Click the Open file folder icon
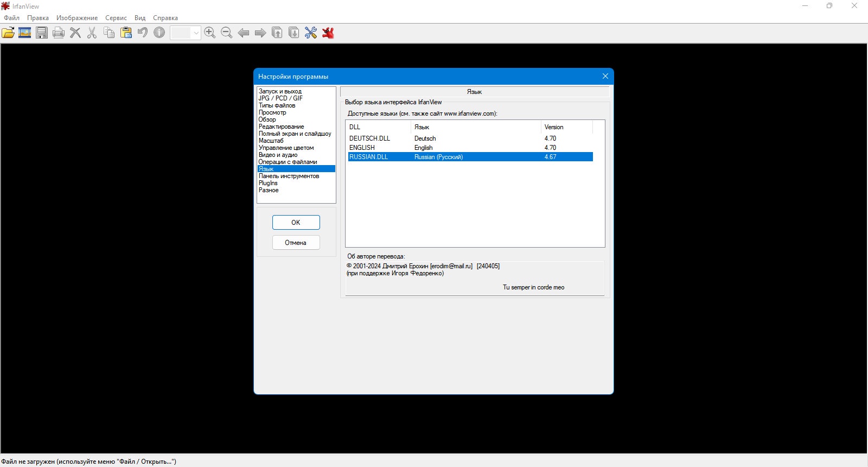Viewport: 868px width, 467px height. (8, 33)
